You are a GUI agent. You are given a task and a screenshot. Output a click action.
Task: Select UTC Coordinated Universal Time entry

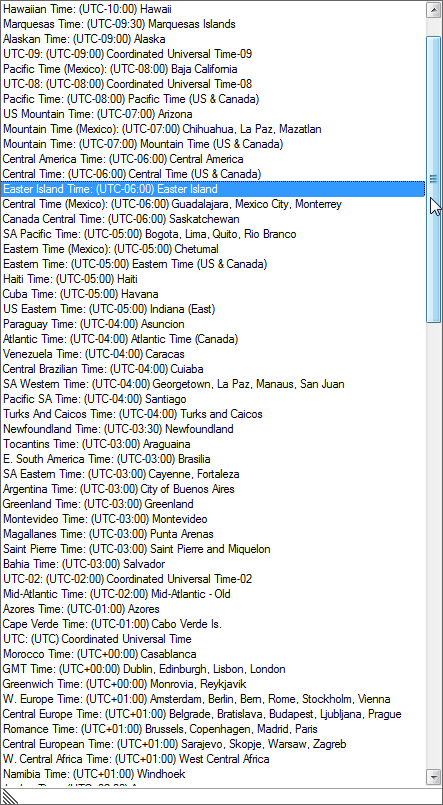pos(213,639)
